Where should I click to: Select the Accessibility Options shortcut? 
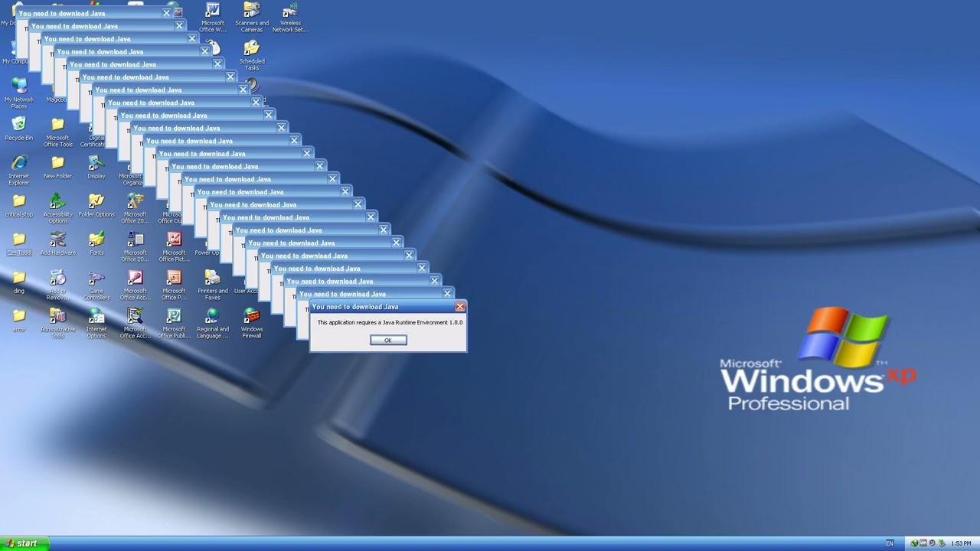[57, 208]
